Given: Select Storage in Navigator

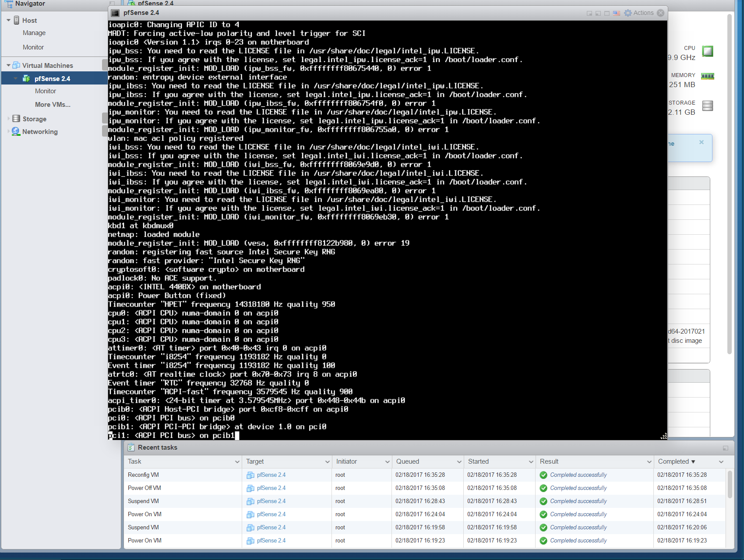Looking at the screenshot, I should [x=35, y=119].
